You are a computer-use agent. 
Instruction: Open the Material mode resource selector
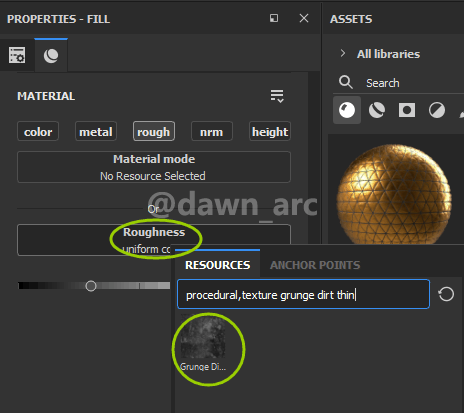pyautogui.click(x=154, y=167)
